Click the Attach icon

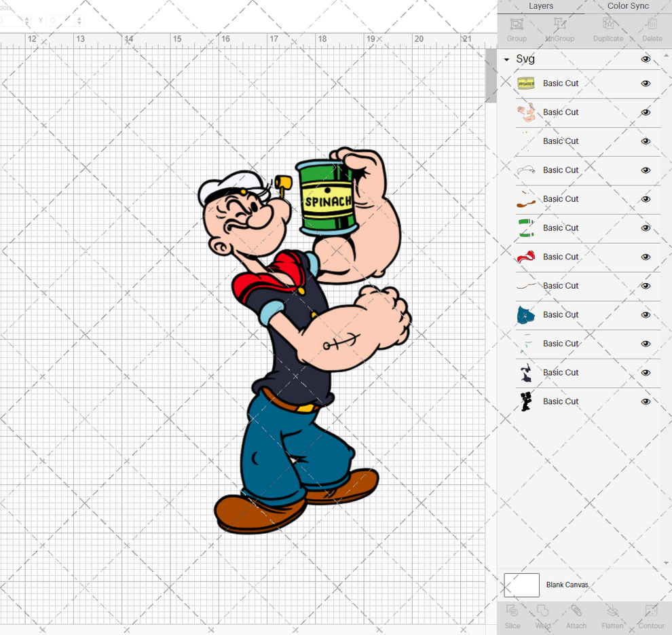tap(576, 617)
